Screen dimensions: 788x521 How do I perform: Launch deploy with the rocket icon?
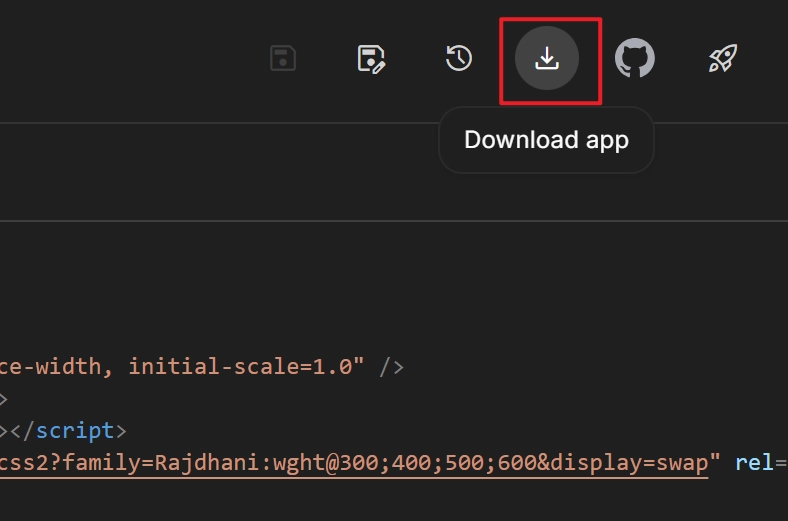[x=722, y=59]
